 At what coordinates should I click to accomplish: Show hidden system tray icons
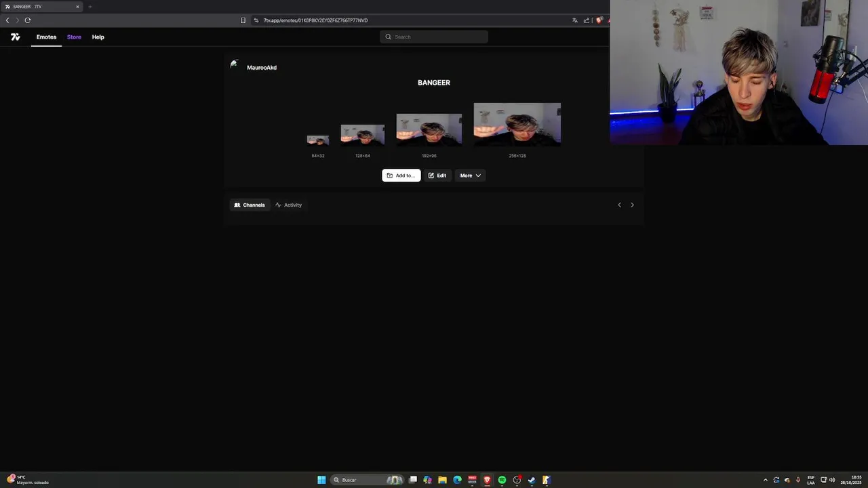point(766,480)
